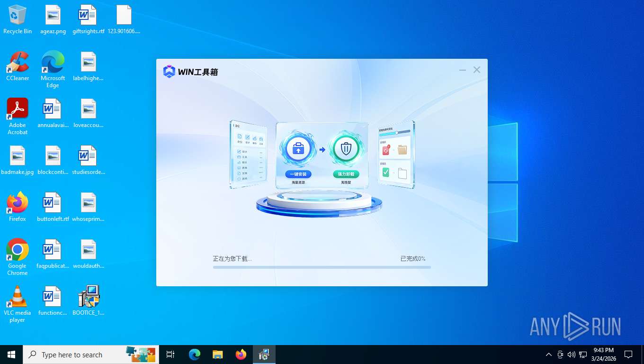The image size is (644, 364).
Task: Click the download progress bar
Action: tap(322, 267)
